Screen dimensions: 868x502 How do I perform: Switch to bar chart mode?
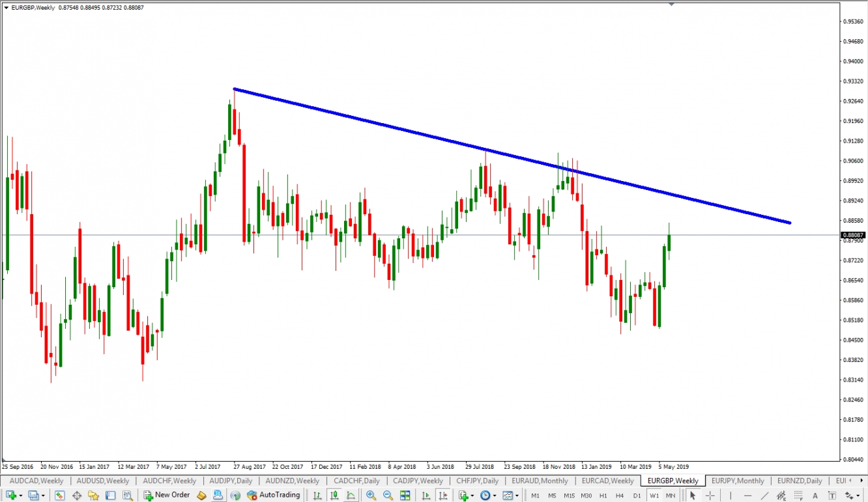[x=317, y=495]
